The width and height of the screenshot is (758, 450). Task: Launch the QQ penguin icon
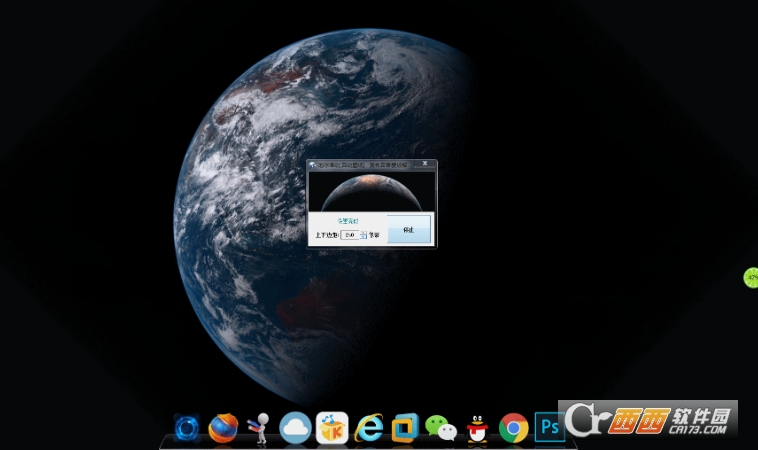[x=478, y=429]
